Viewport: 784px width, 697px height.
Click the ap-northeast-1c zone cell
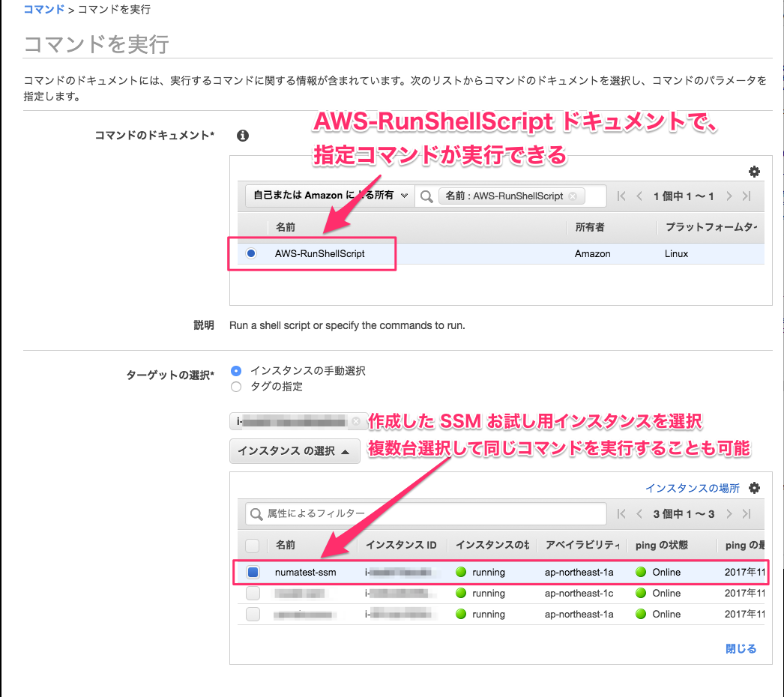pyautogui.click(x=579, y=594)
